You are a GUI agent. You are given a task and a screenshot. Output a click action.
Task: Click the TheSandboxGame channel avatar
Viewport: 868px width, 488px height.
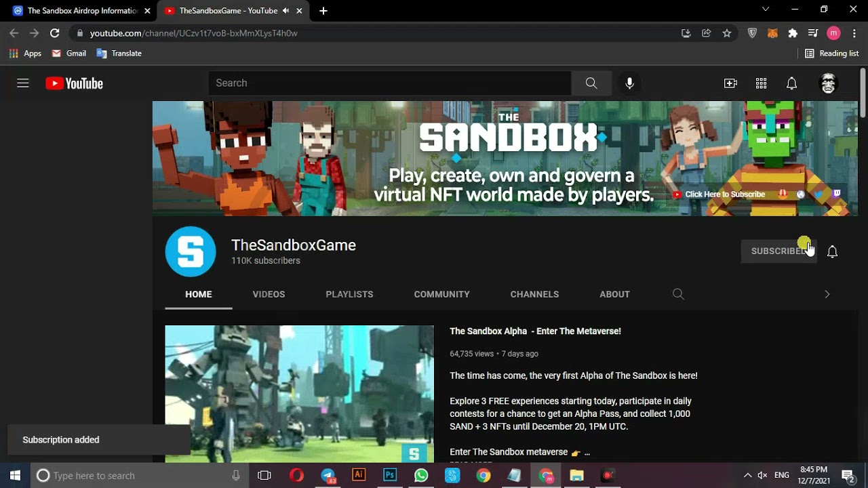click(191, 251)
